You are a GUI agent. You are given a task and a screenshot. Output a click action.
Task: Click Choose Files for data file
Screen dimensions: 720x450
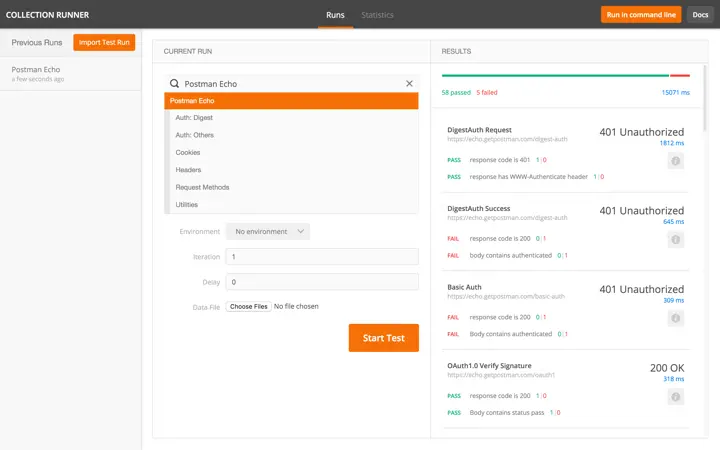[248, 306]
